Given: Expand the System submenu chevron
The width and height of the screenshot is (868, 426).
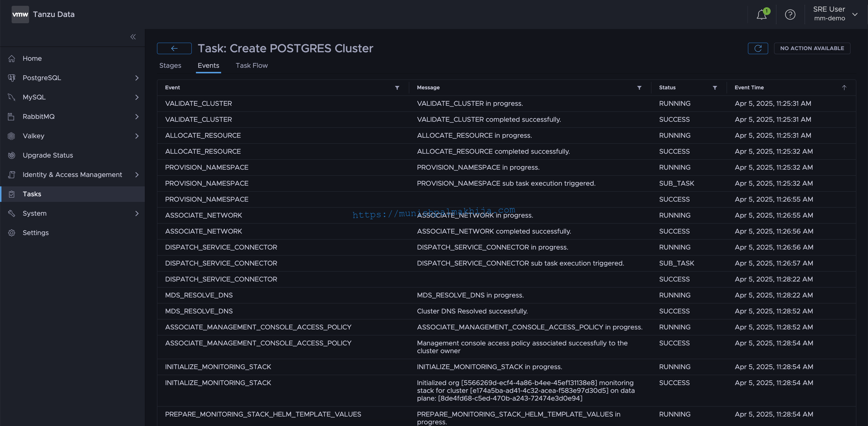Looking at the screenshot, I should pos(137,213).
